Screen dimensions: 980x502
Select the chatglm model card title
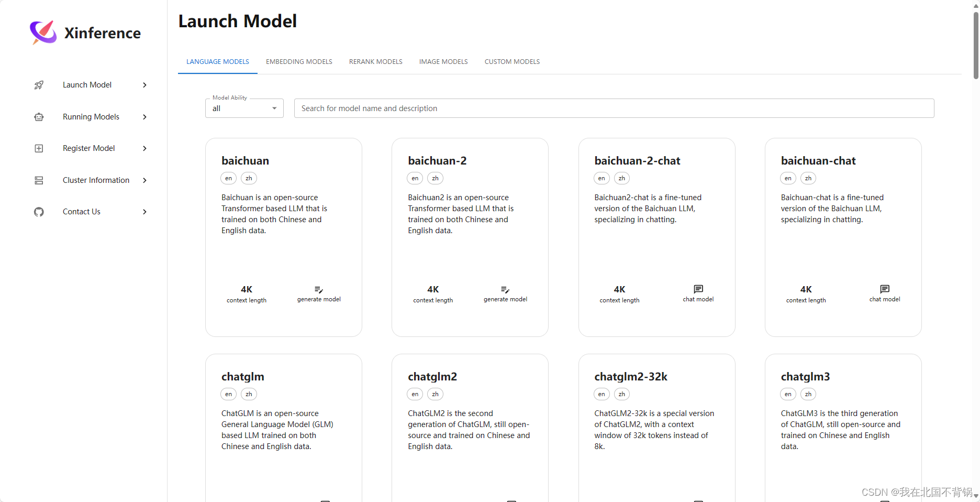point(242,377)
